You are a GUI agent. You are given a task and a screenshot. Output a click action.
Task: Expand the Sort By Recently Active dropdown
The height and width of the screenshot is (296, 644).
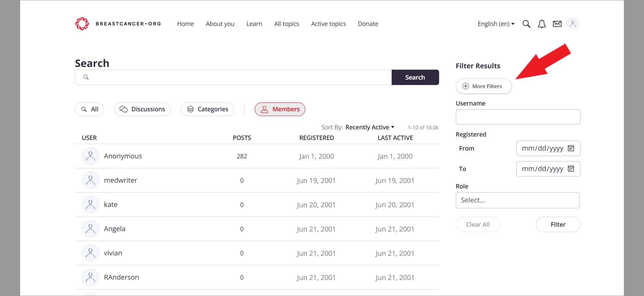370,127
